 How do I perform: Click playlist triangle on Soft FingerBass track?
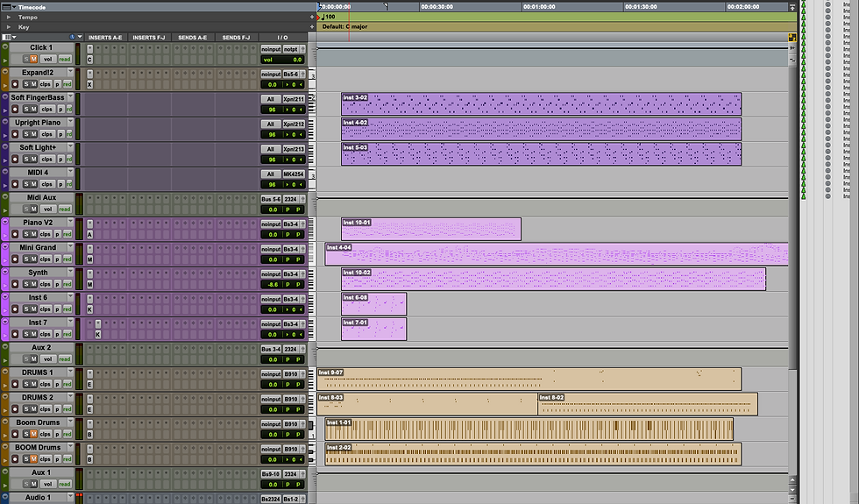pyautogui.click(x=5, y=110)
